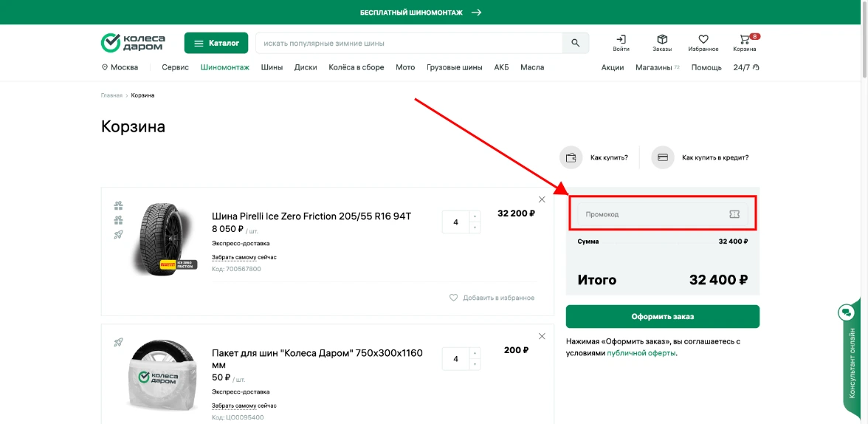868x424 pixels.
Task: Change city from Москва
Action: [120, 67]
